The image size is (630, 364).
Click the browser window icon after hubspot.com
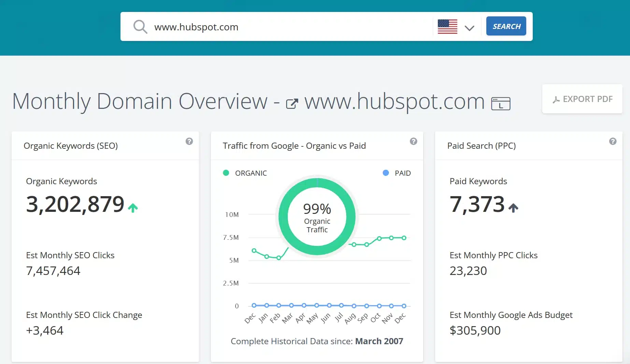[x=500, y=103]
